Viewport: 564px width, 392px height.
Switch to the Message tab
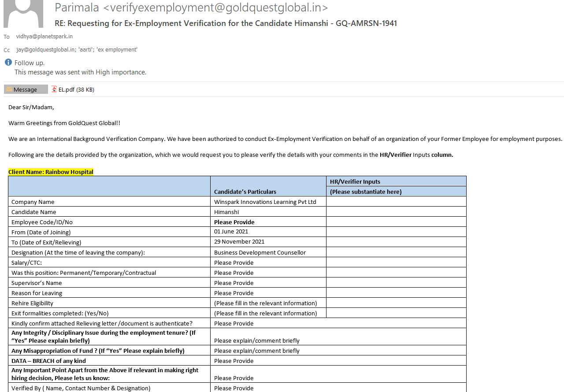point(26,89)
